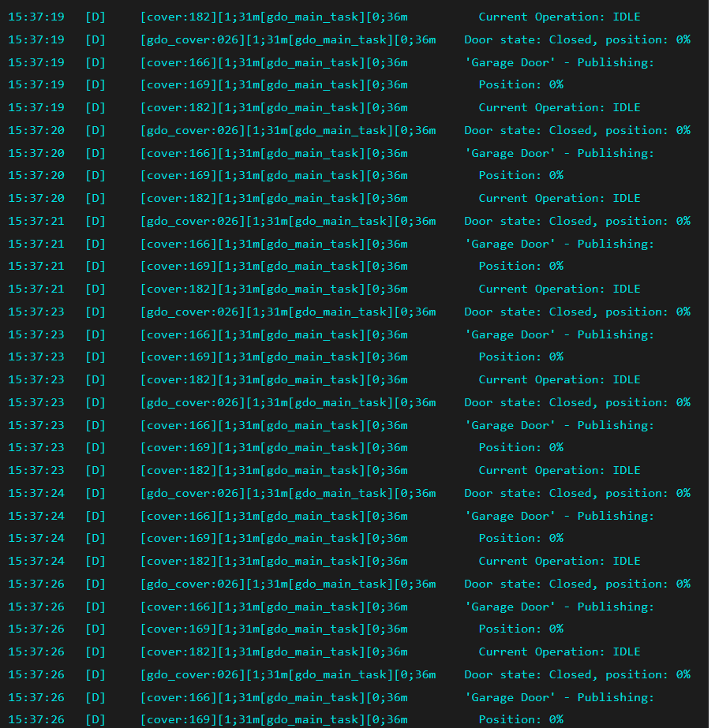Click the 15:37:21 timestamp on the cover:166 line
The height and width of the screenshot is (728, 715).
[x=36, y=245]
